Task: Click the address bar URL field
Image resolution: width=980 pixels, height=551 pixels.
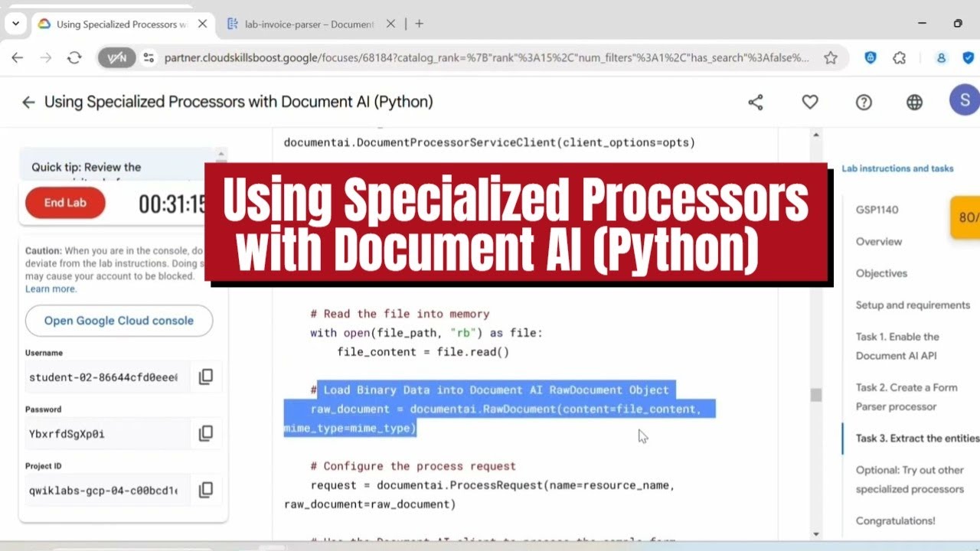Action: click(486, 57)
